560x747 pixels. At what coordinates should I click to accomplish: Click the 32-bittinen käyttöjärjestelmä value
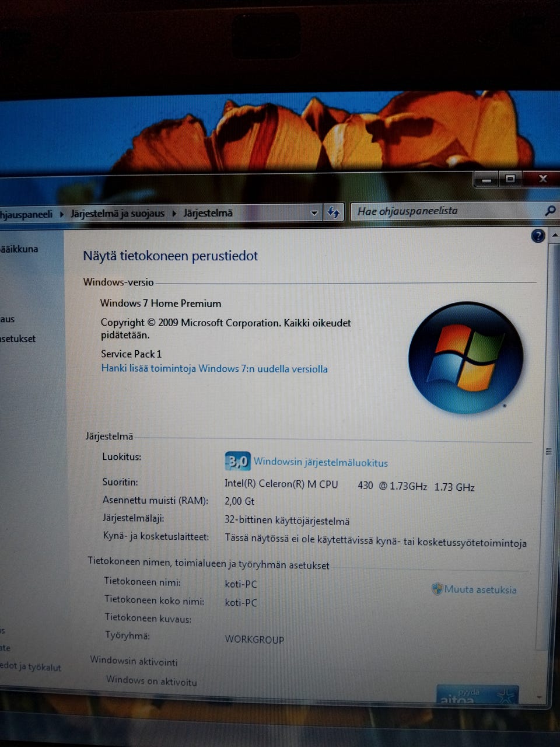pyautogui.click(x=287, y=521)
